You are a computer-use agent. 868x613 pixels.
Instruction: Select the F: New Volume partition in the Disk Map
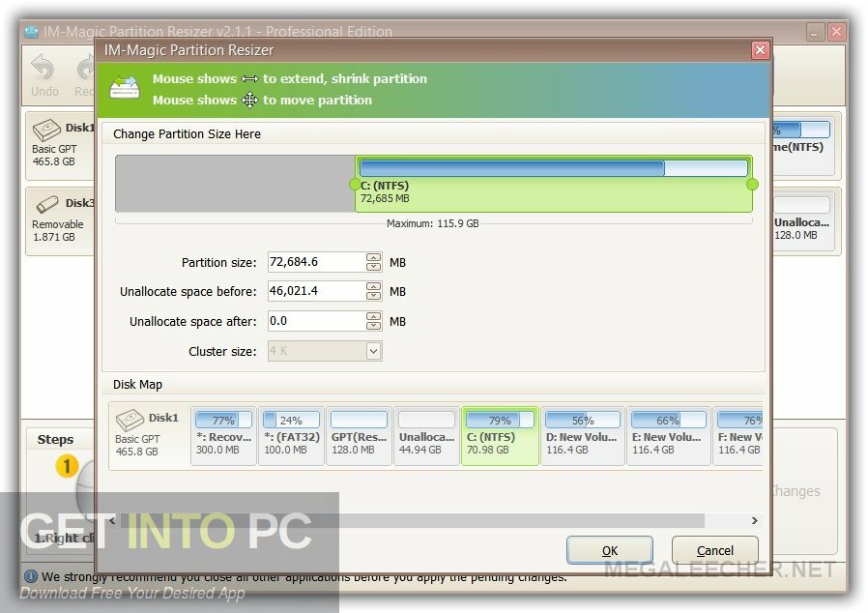[738, 436]
